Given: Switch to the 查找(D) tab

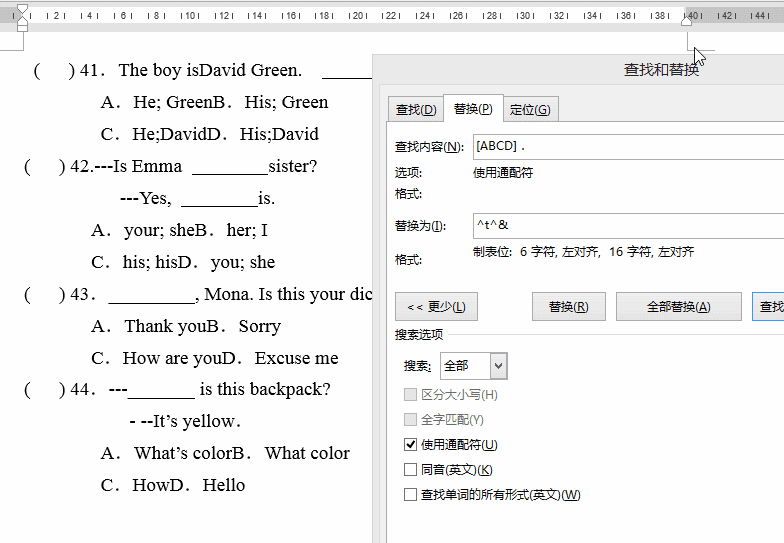Looking at the screenshot, I should coord(415,109).
